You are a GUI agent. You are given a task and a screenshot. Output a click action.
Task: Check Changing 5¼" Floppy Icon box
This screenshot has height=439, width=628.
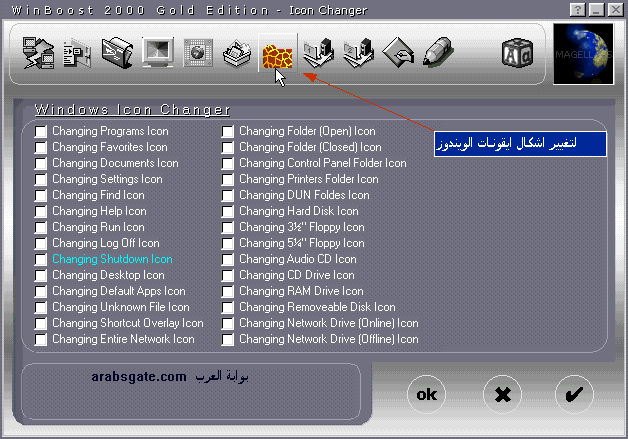(227, 244)
